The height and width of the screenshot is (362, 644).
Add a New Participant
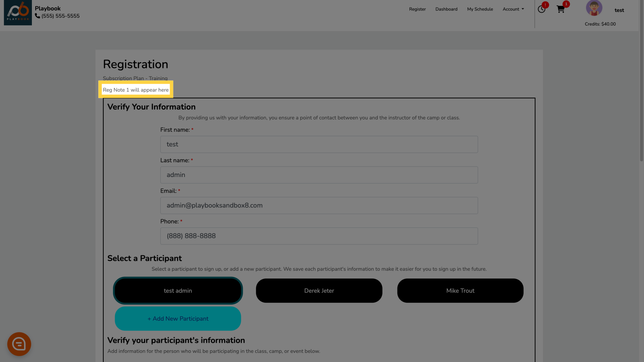tap(177, 319)
